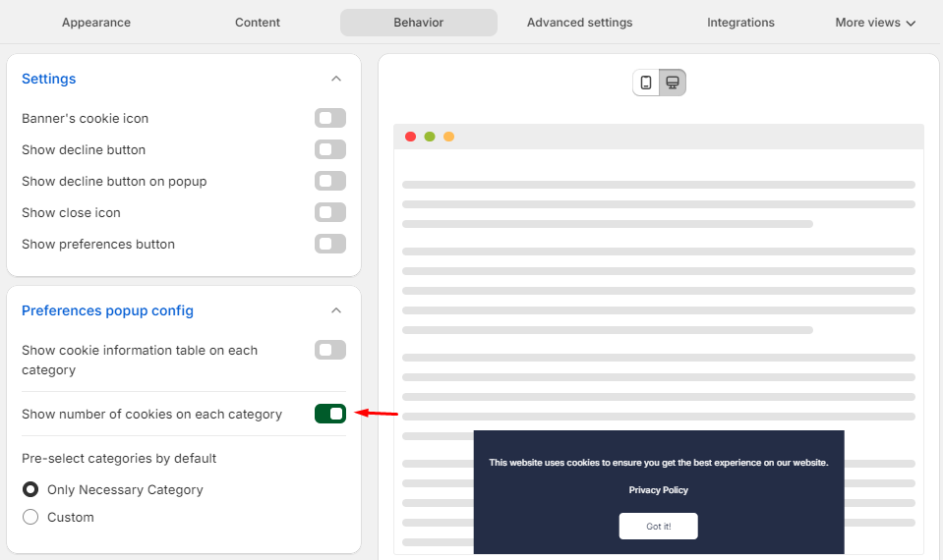Viewport: 943px width, 560px height.
Task: Switch to mobile preview icon
Action: (646, 83)
